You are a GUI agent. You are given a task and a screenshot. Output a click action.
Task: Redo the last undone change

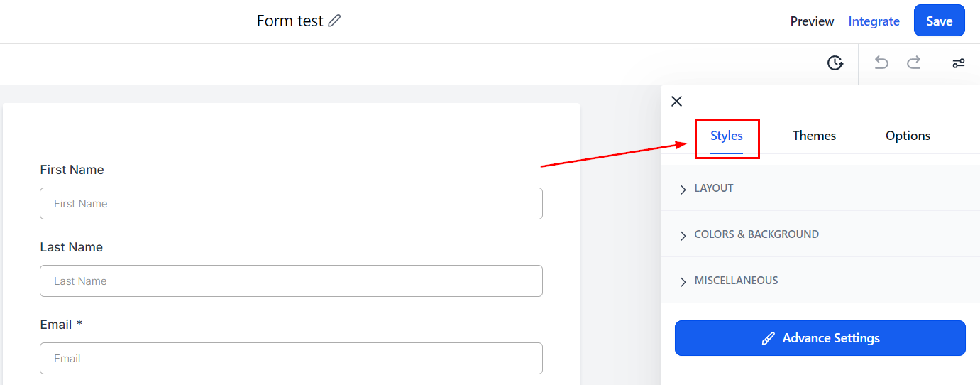coord(914,63)
